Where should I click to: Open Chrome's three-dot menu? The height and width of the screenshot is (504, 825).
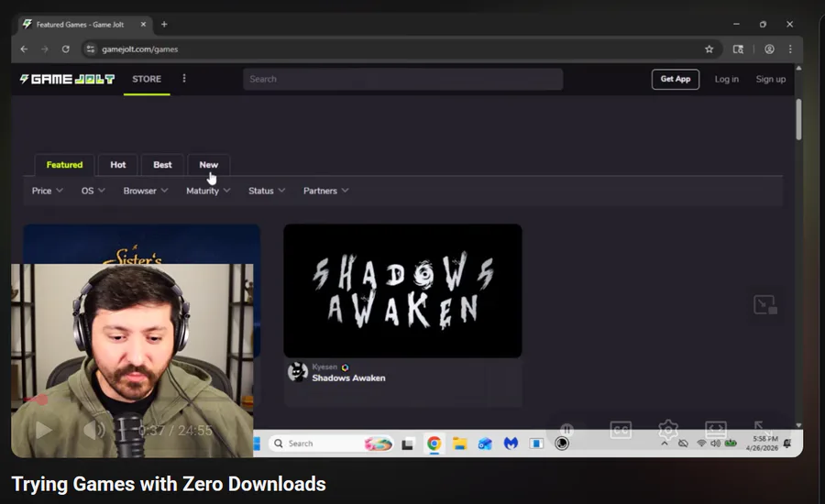click(x=790, y=49)
